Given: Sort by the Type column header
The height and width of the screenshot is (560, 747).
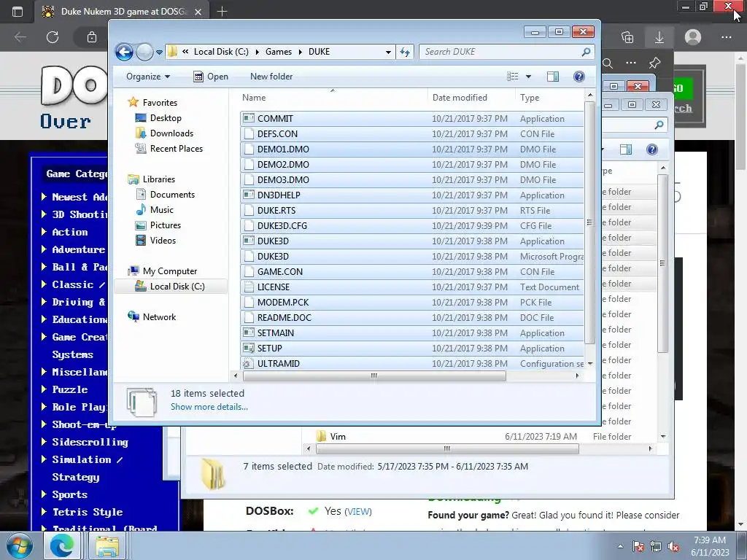Looking at the screenshot, I should pyautogui.click(x=530, y=98).
